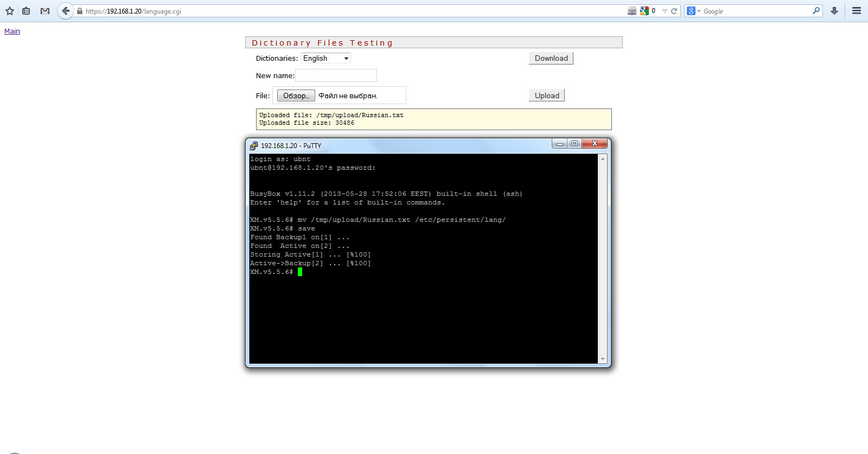
Task: Go back with the browser arrow
Action: (x=65, y=11)
